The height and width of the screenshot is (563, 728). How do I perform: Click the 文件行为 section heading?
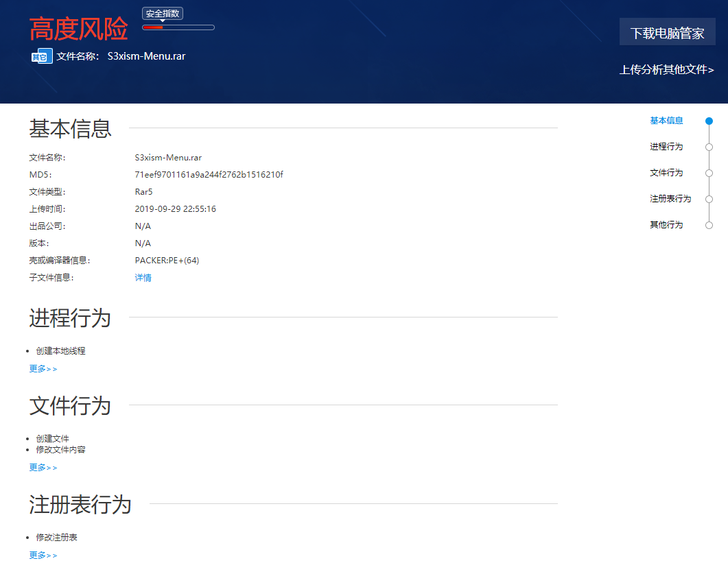coord(70,406)
